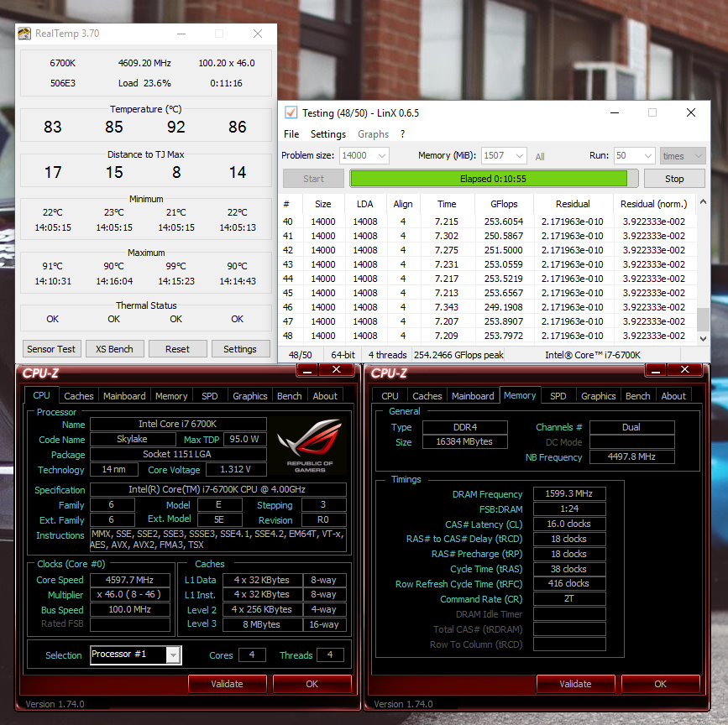Click OK in left CPU-Z window
This screenshot has height=725, width=728.
pyautogui.click(x=312, y=684)
